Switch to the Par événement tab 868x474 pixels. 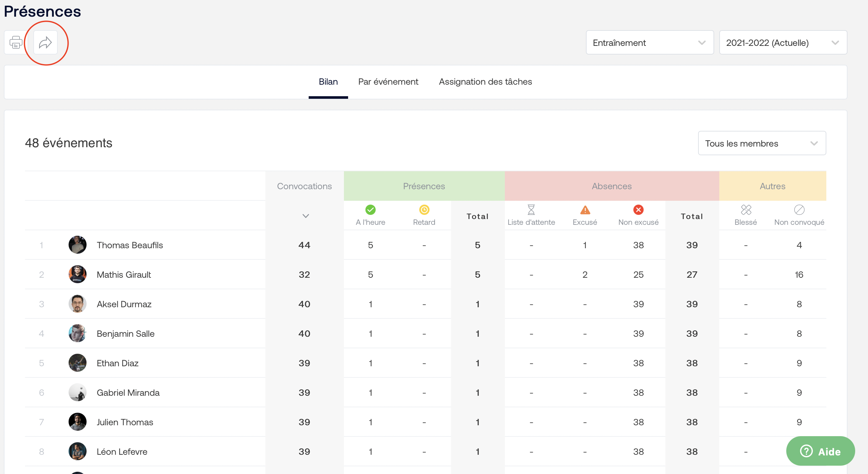coord(388,81)
